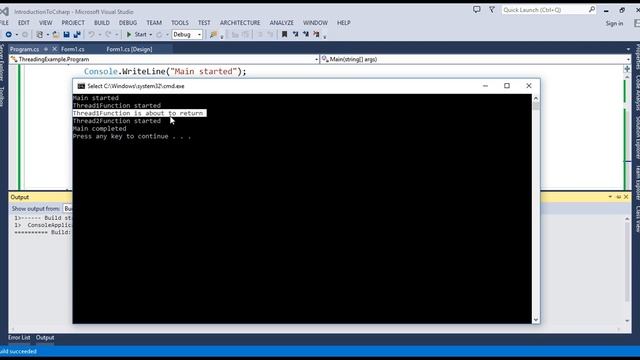Click the Undo arrow icon
Viewport: 640px width, 360px height.
91,35
